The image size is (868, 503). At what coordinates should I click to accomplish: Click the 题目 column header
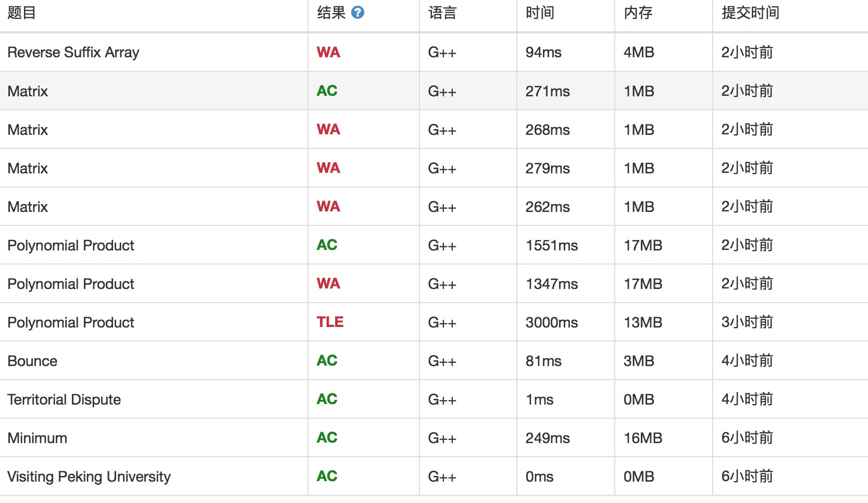[21, 12]
